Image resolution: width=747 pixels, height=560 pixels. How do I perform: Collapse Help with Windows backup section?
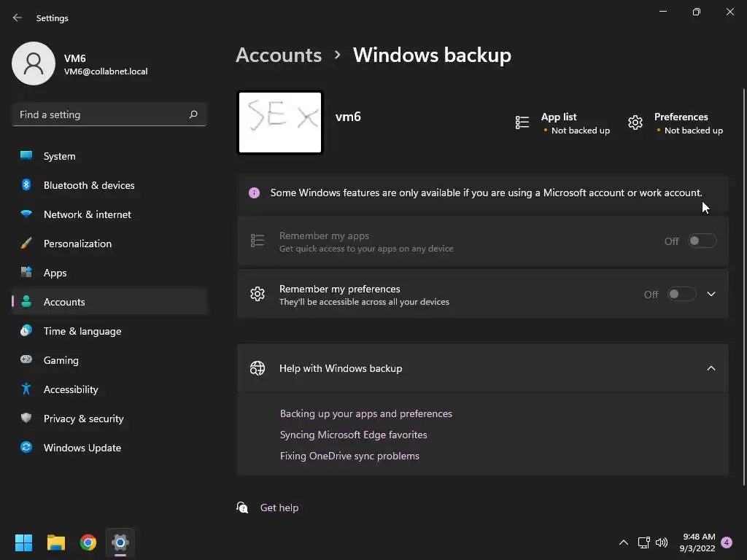pos(711,368)
